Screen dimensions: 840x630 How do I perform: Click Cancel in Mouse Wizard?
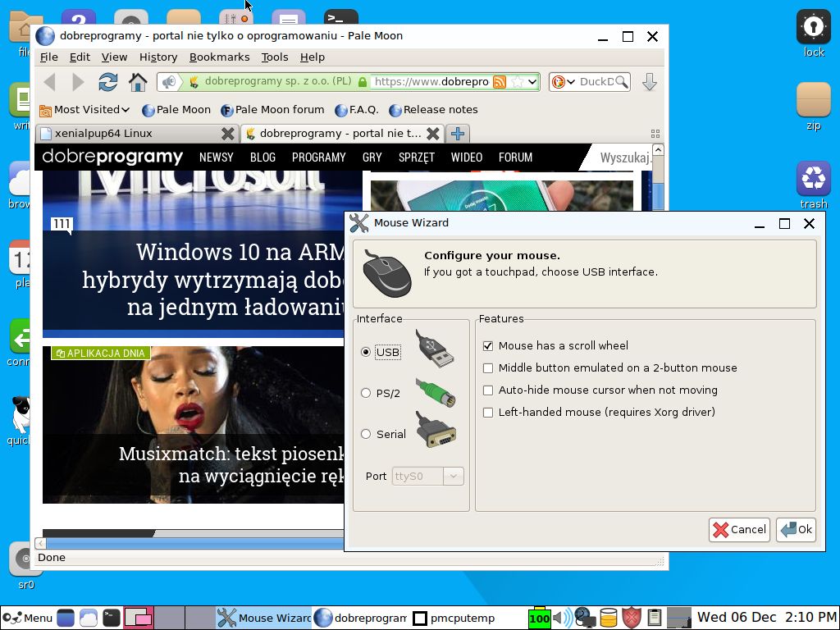(x=739, y=530)
